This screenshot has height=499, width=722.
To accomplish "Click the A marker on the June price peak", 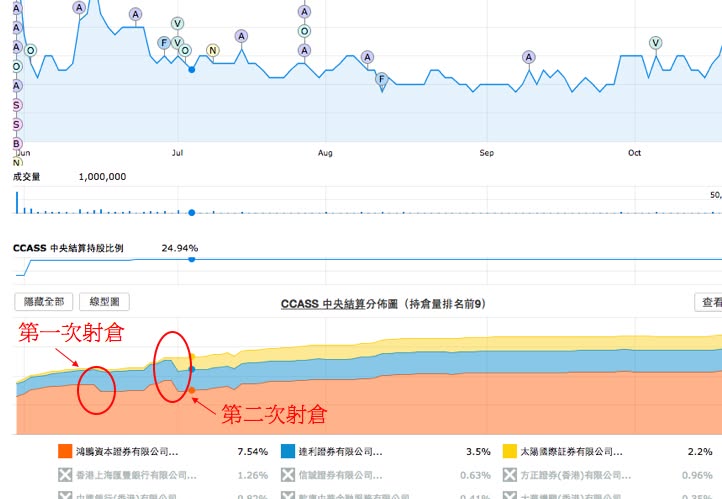I will (79, 7).
